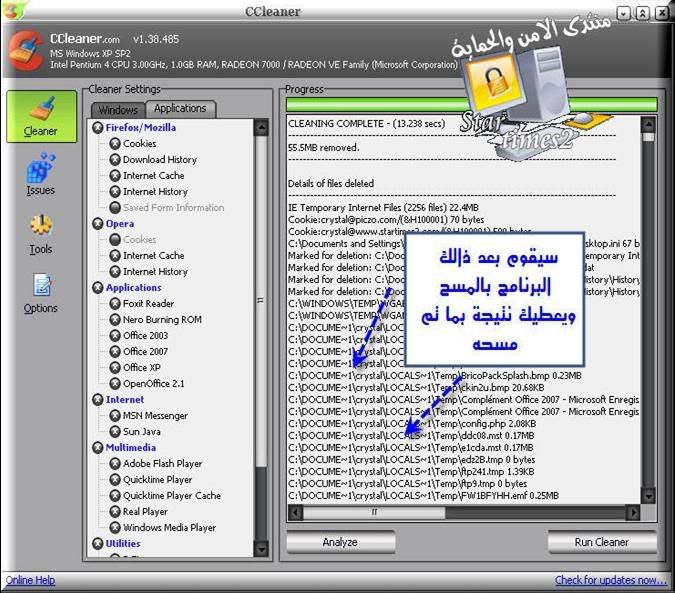Select the config.php 2.08KB line

[x=412, y=424]
